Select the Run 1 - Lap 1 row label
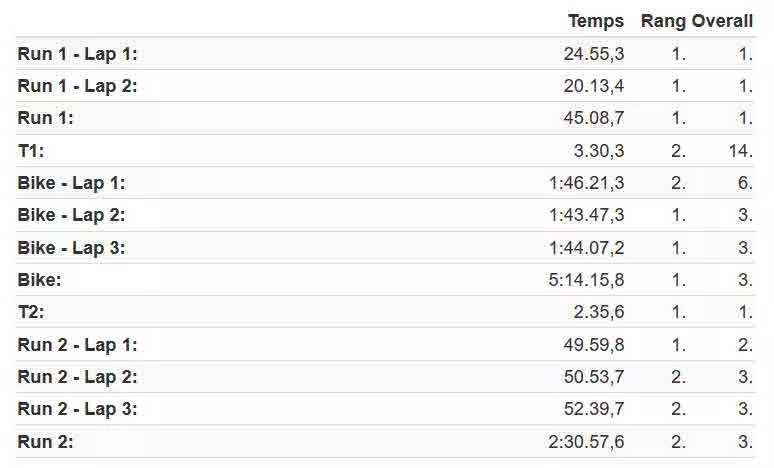 (77, 54)
